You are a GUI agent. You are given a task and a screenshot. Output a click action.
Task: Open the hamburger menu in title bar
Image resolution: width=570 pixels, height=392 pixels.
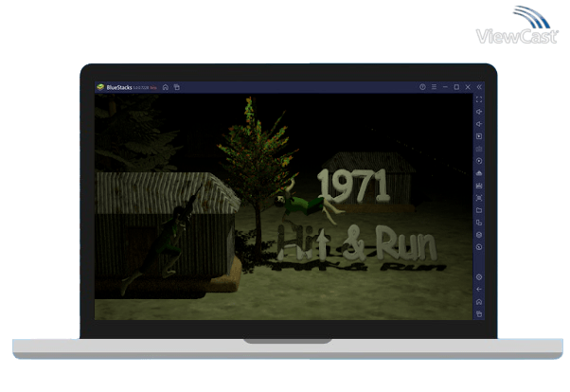[434, 87]
